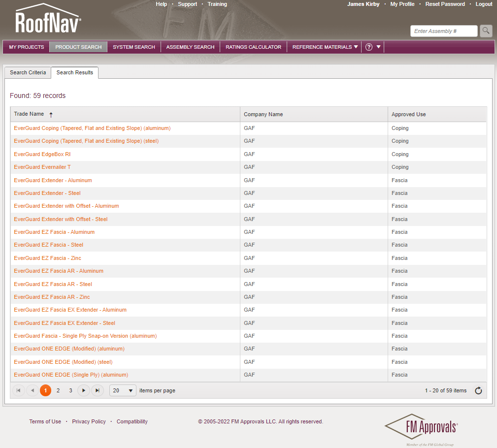
Task: Expand Reference Materials menu
Action: 325,47
